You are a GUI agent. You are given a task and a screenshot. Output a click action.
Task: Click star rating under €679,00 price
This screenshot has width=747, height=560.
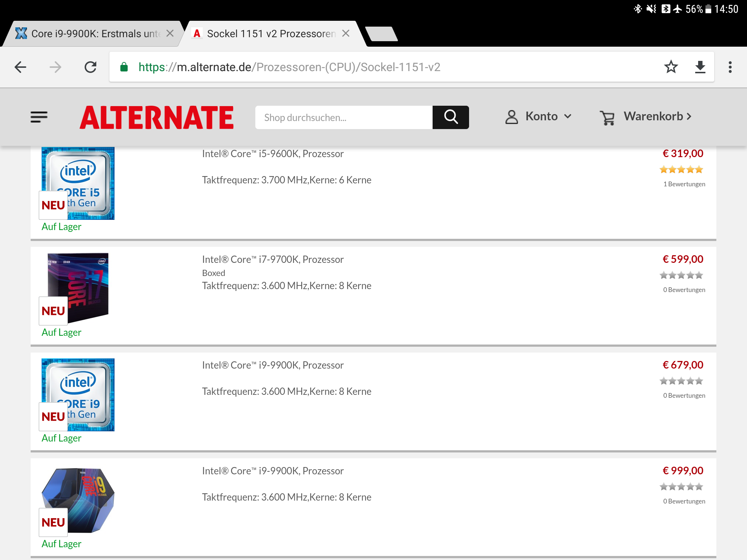click(x=681, y=381)
